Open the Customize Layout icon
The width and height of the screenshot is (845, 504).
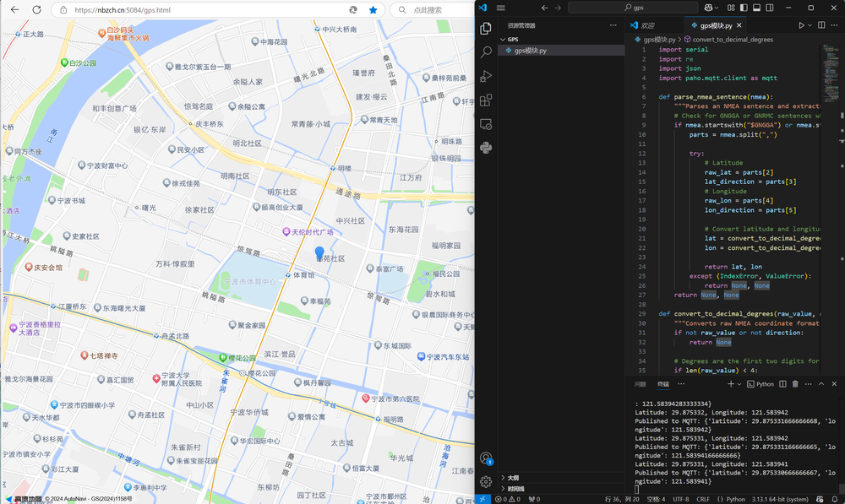point(731,8)
